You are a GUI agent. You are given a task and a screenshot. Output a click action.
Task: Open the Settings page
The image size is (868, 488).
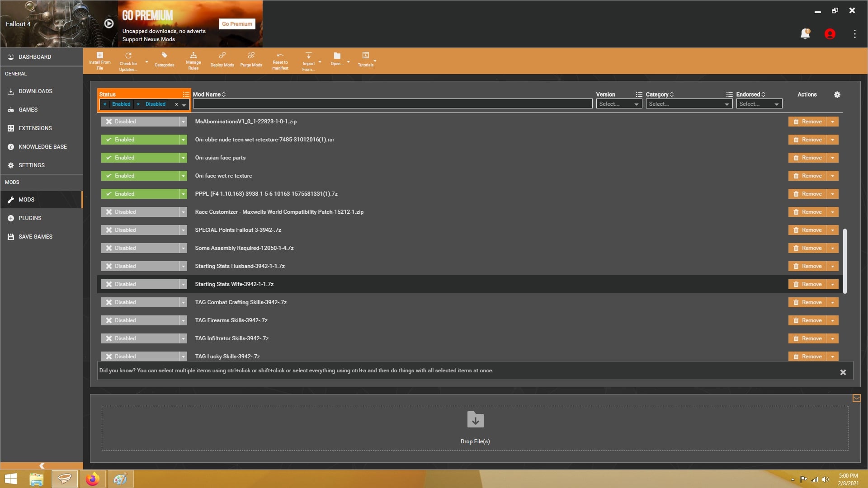pos(42,165)
